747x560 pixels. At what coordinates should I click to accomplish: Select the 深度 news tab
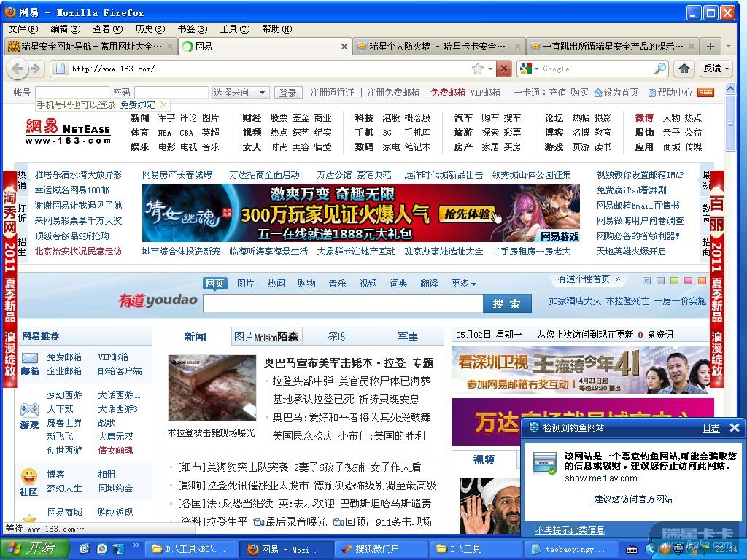coord(337,337)
